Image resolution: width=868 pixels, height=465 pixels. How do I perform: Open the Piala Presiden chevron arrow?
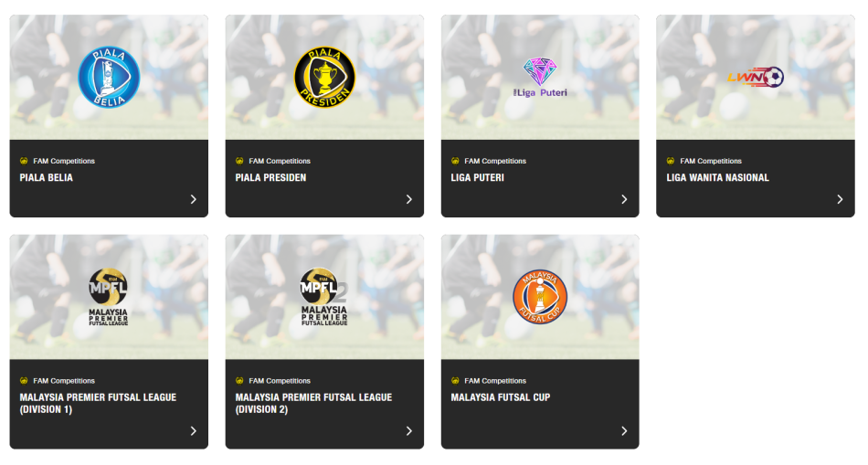408,199
